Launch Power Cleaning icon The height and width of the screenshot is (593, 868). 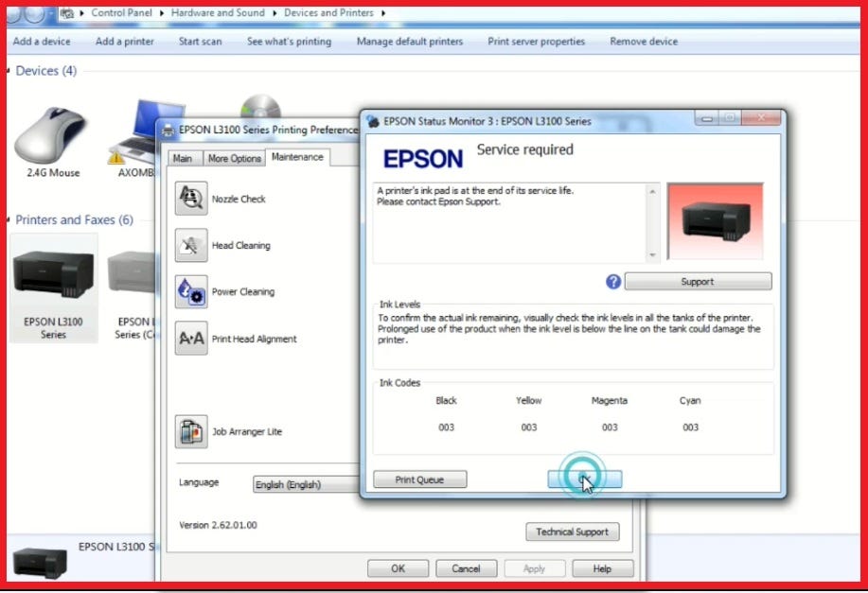tap(191, 291)
